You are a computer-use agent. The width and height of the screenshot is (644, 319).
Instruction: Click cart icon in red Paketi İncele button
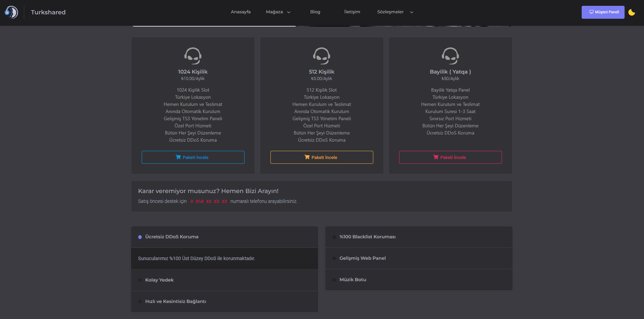coord(436,157)
